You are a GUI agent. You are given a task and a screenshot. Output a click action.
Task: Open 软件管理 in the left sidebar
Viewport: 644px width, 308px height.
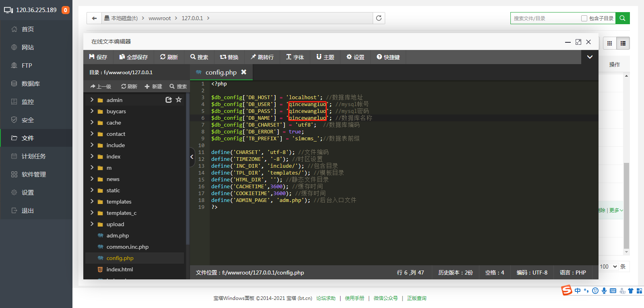(36, 174)
